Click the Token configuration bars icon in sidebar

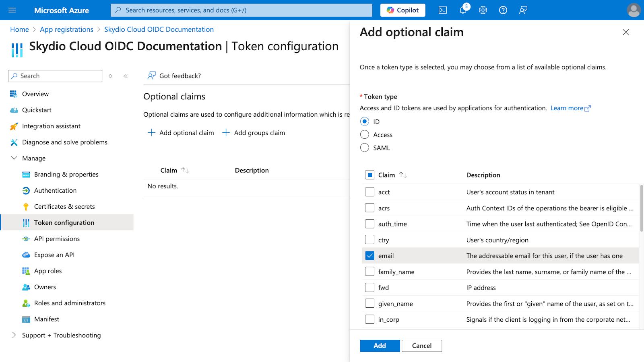pos(26,223)
